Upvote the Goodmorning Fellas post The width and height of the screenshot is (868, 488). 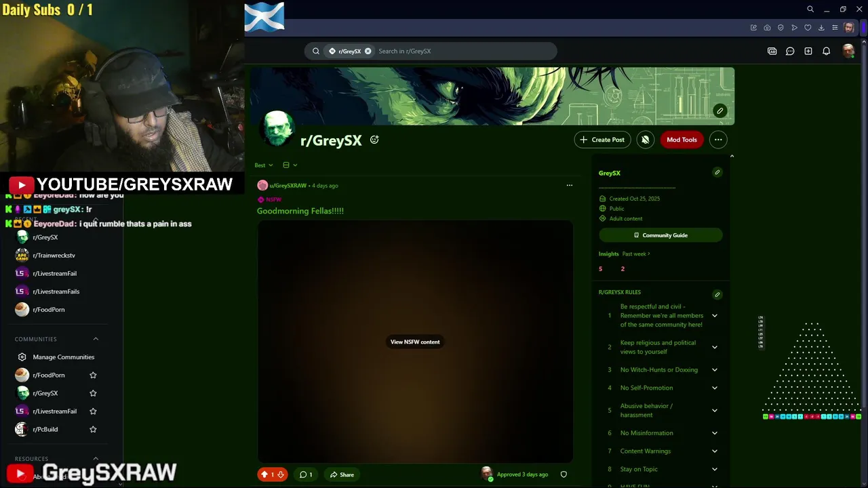[x=264, y=474]
